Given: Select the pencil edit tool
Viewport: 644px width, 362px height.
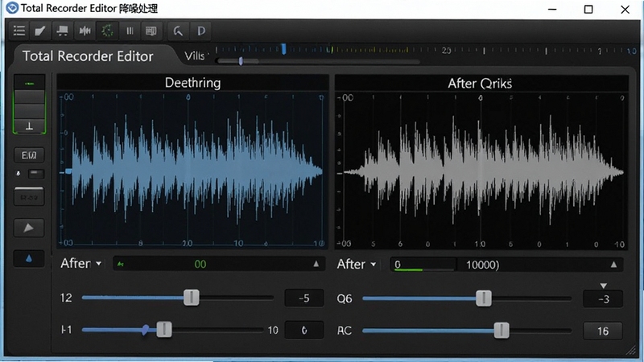Looking at the screenshot, I should coord(40,31).
